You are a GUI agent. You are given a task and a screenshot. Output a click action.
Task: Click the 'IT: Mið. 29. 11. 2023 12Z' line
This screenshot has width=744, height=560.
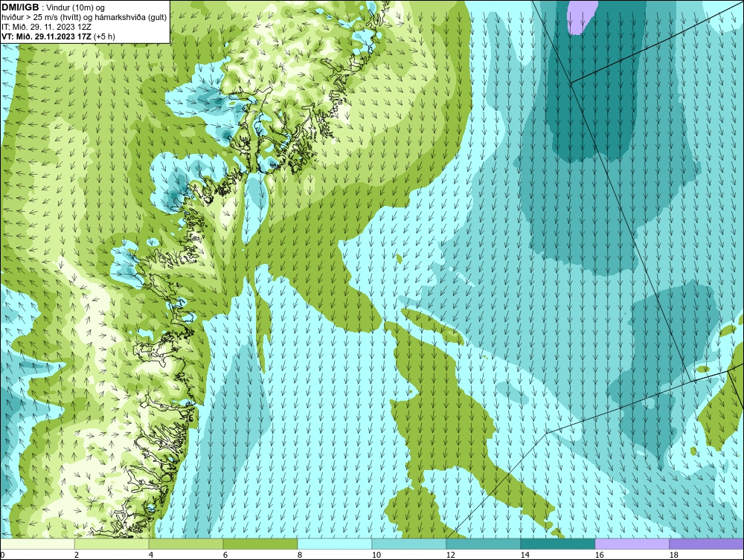click(46, 27)
